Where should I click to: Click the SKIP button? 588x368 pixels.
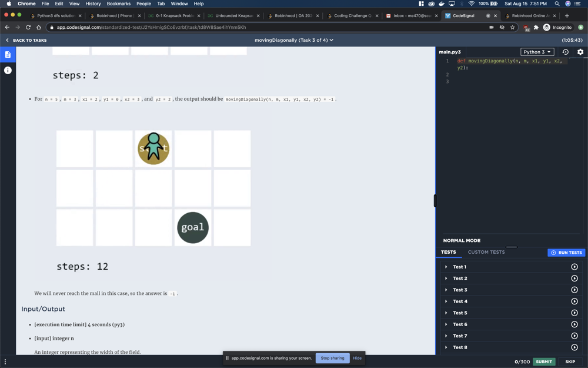coord(570,362)
